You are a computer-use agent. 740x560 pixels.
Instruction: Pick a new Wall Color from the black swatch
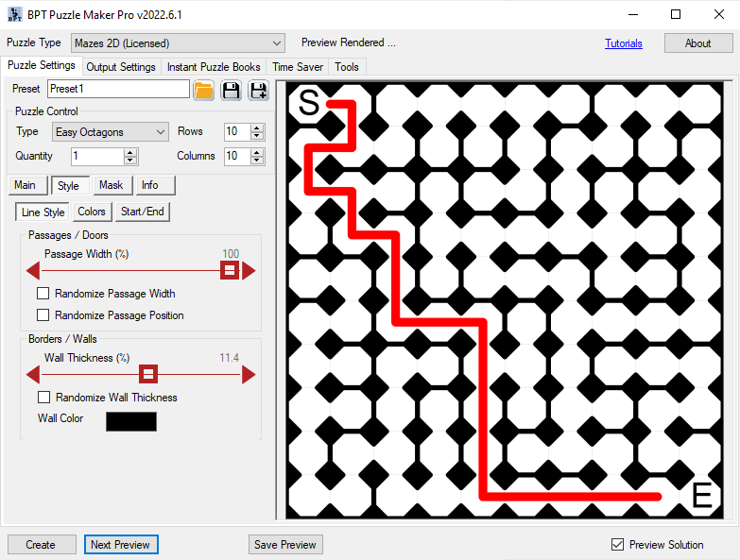click(x=131, y=421)
